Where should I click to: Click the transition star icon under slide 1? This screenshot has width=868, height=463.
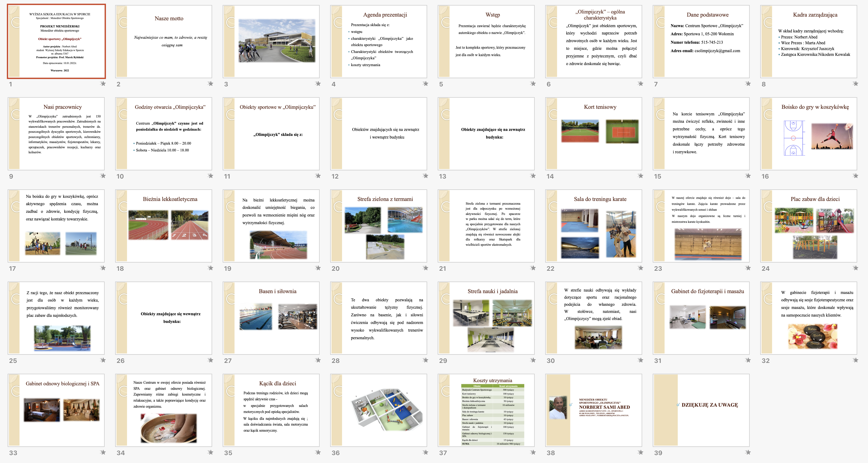pyautogui.click(x=103, y=83)
